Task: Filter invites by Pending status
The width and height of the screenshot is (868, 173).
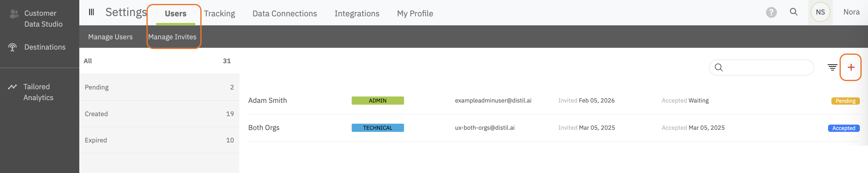Action: point(159,87)
